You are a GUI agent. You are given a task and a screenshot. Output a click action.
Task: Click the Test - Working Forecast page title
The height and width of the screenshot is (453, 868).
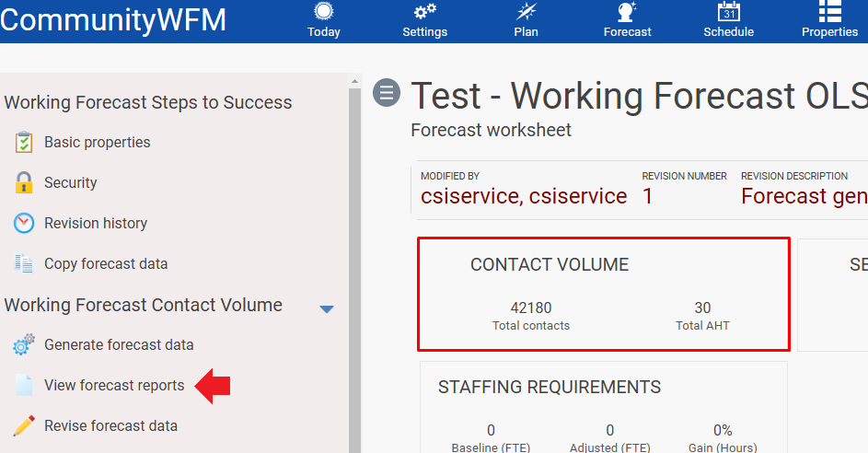tap(640, 96)
